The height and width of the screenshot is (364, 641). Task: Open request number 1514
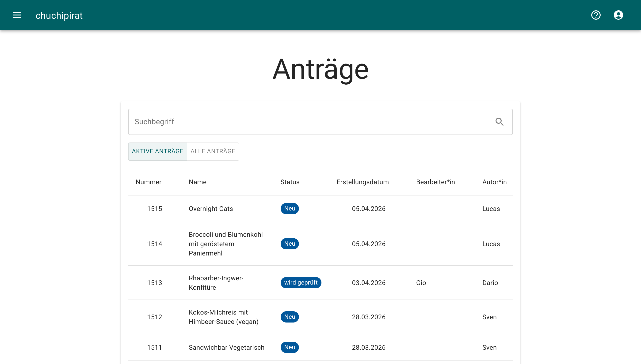tap(155, 244)
